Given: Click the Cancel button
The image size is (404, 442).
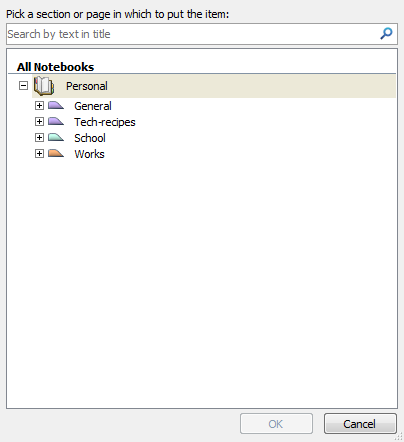Looking at the screenshot, I should click(360, 424).
